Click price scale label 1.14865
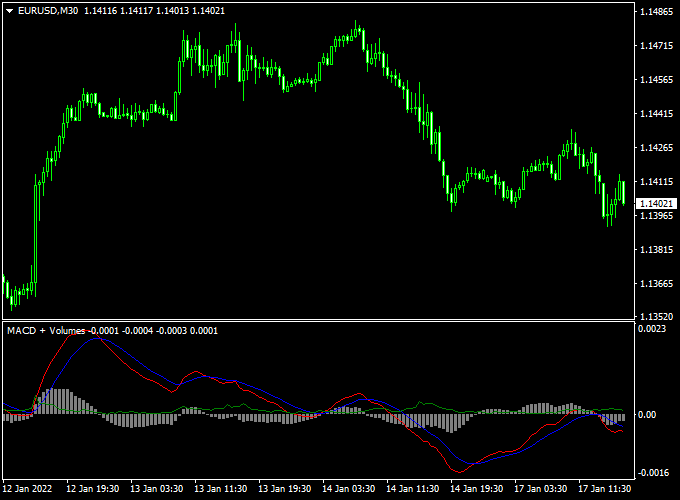680x500 pixels. pos(657,12)
